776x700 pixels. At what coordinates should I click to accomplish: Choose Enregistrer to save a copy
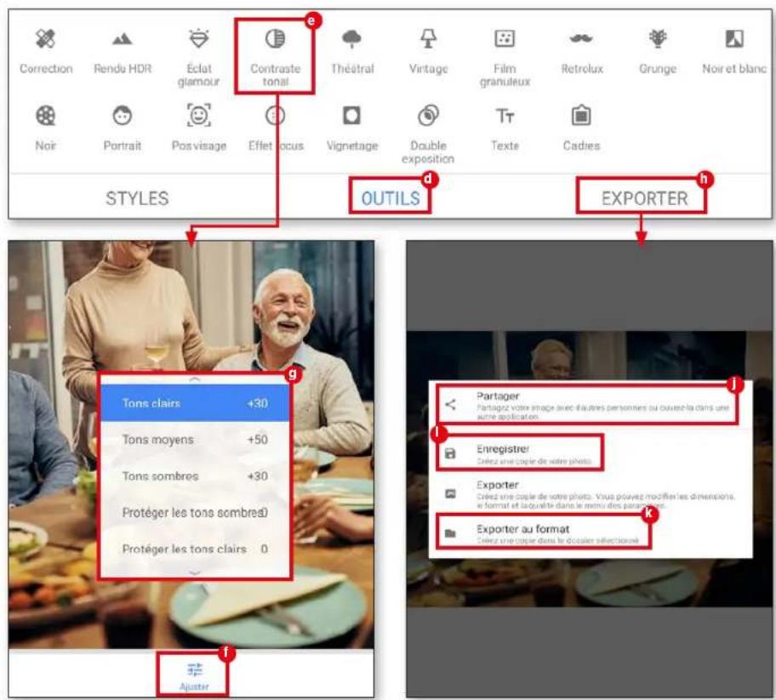591,453
